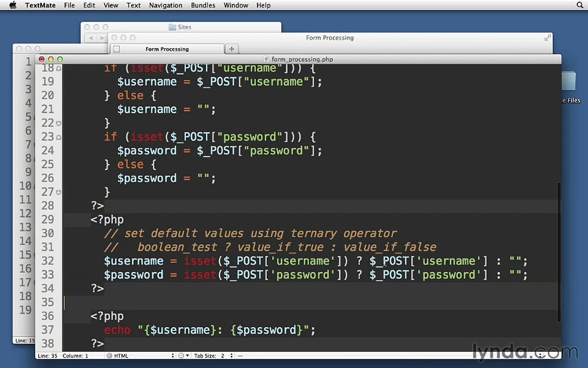
Task: Open the bundle gear menu in the status bar
Action: point(183,356)
